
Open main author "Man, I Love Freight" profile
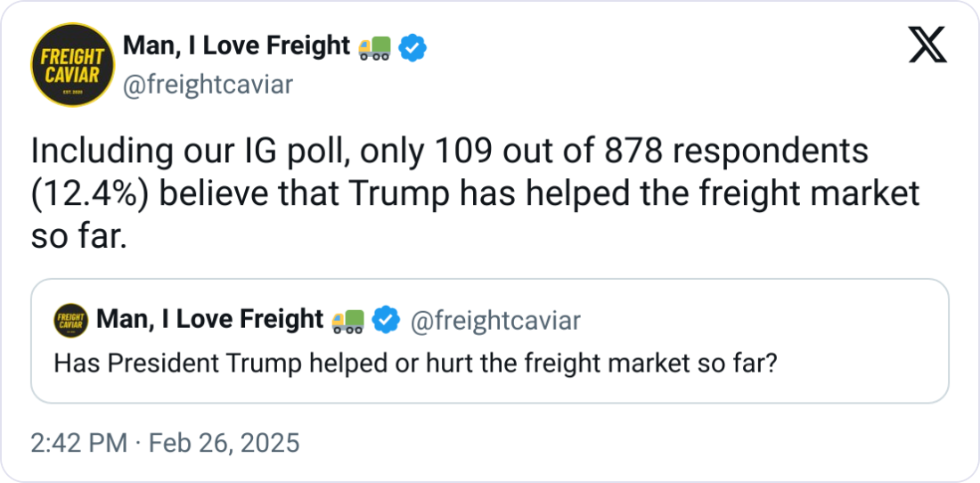point(235,46)
